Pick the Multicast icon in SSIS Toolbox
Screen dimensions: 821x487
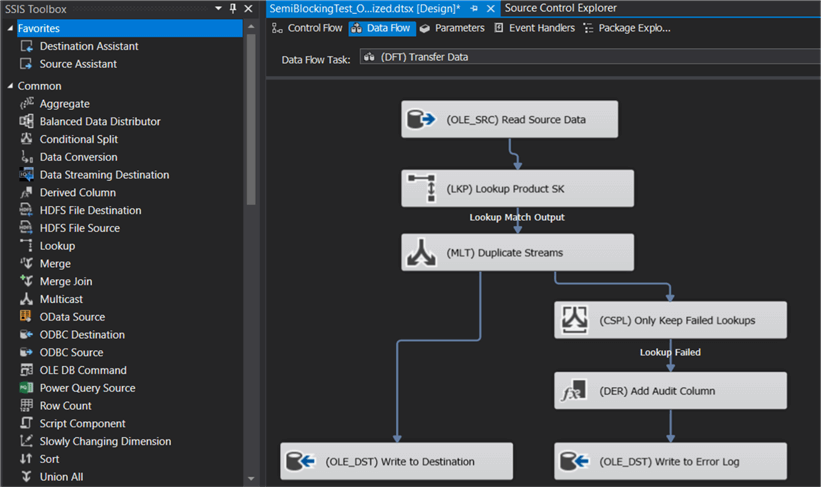(27, 299)
